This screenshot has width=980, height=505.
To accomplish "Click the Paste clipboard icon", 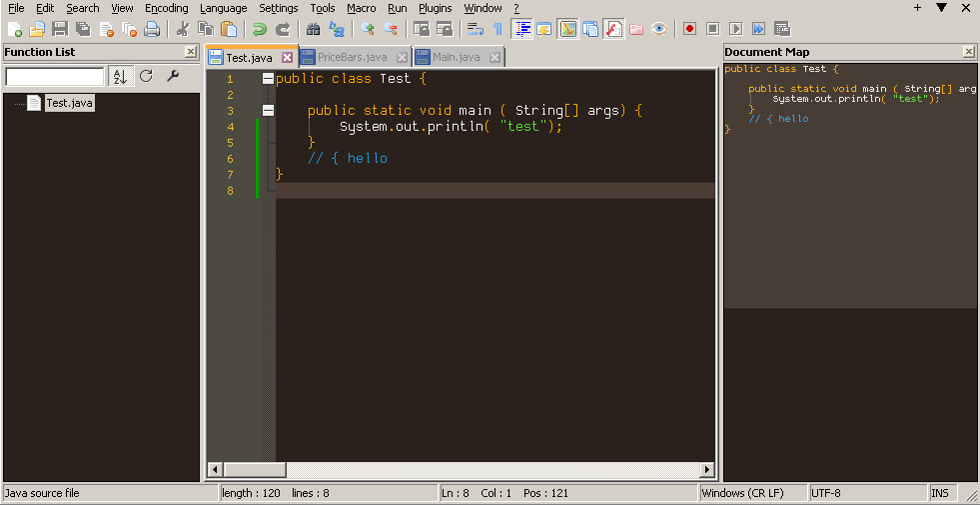I will click(x=229, y=29).
